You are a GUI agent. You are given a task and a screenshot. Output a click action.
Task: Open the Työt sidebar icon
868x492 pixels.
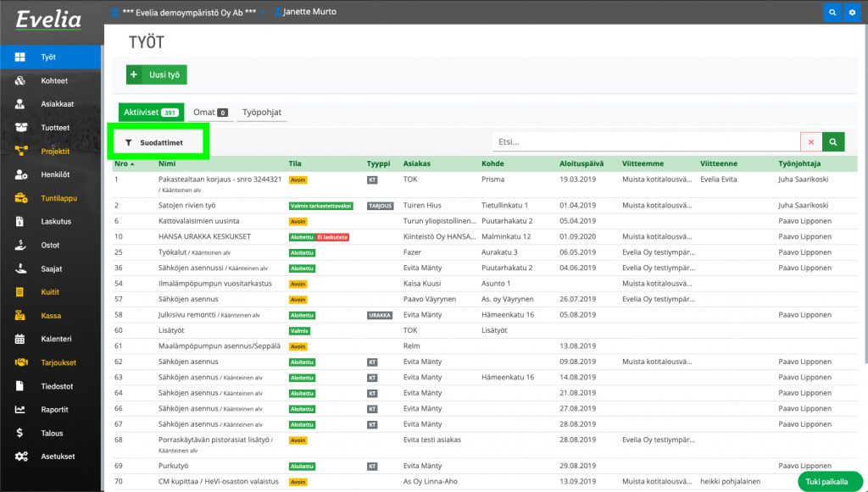[20, 57]
